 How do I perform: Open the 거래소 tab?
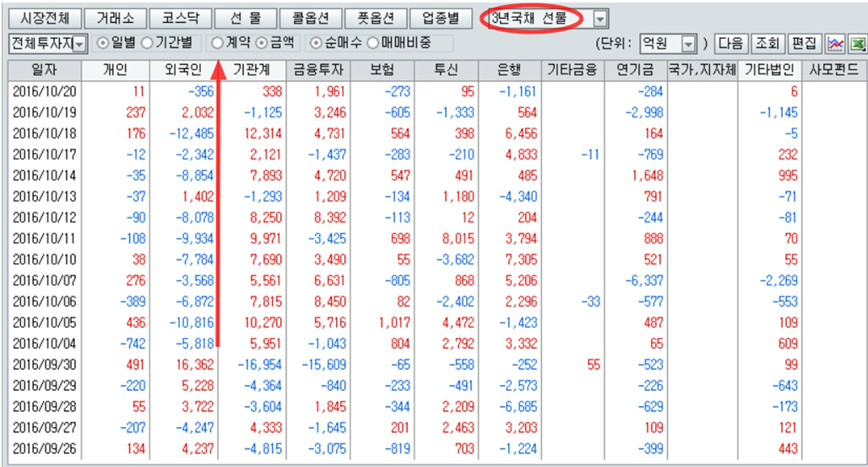click(112, 19)
